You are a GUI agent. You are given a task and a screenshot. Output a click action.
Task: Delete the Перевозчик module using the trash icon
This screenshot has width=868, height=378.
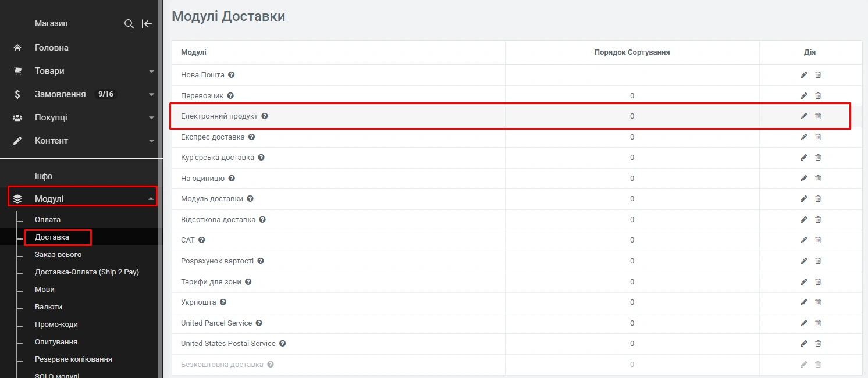818,96
